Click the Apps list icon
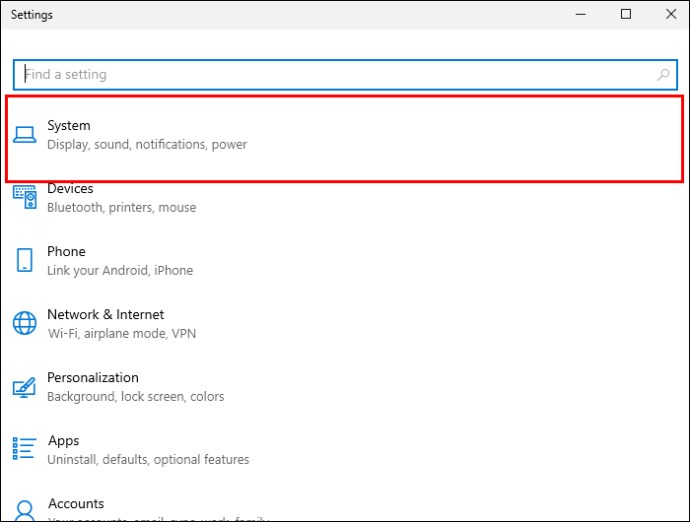Screen dimensions: 690x522 (25, 450)
